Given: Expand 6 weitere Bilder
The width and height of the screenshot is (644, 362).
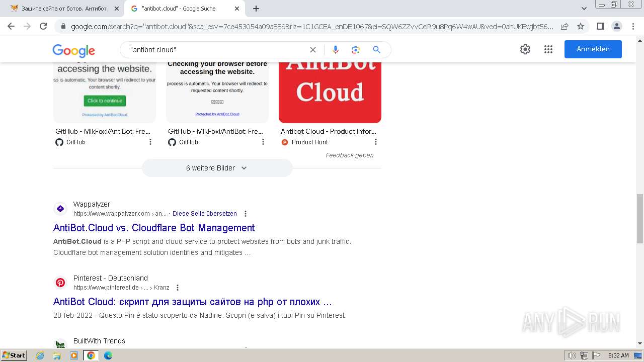Looking at the screenshot, I should pyautogui.click(x=217, y=168).
